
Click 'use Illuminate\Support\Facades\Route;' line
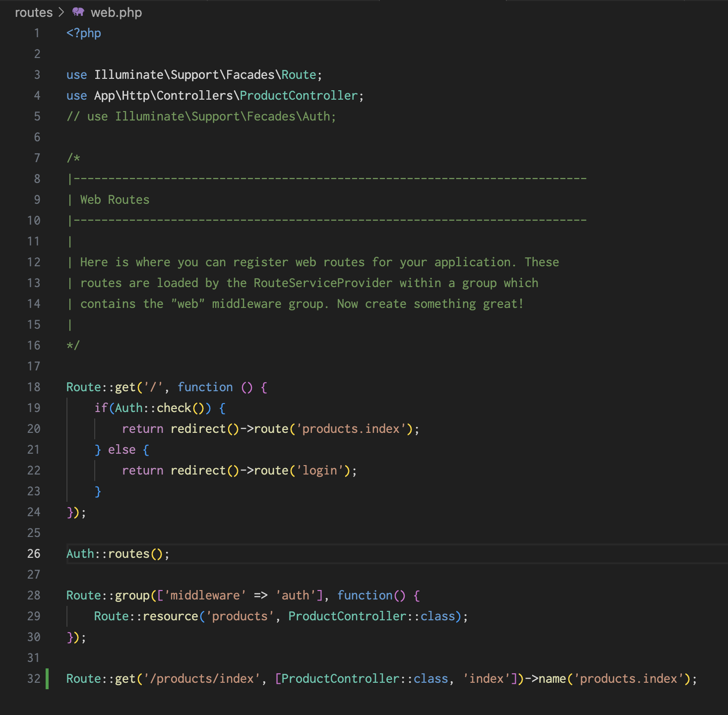194,75
